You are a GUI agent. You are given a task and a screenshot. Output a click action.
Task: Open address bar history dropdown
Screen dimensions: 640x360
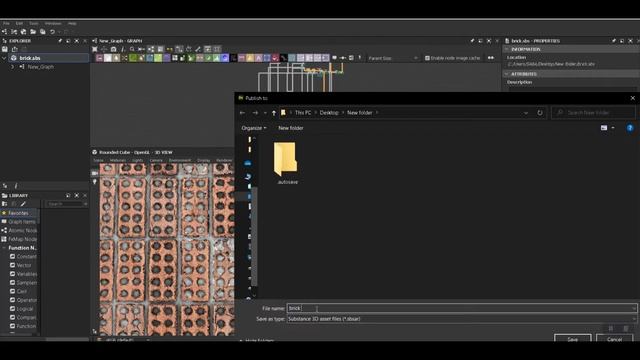tap(526, 113)
